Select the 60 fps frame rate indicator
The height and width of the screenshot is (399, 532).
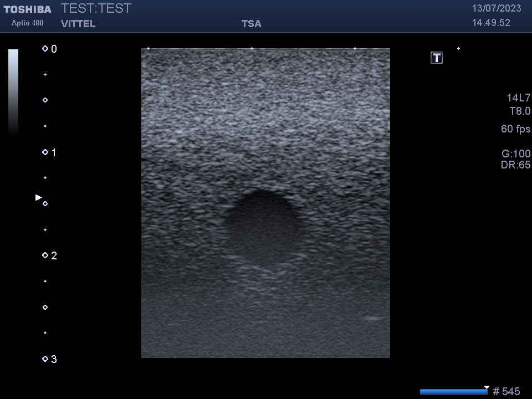click(515, 129)
